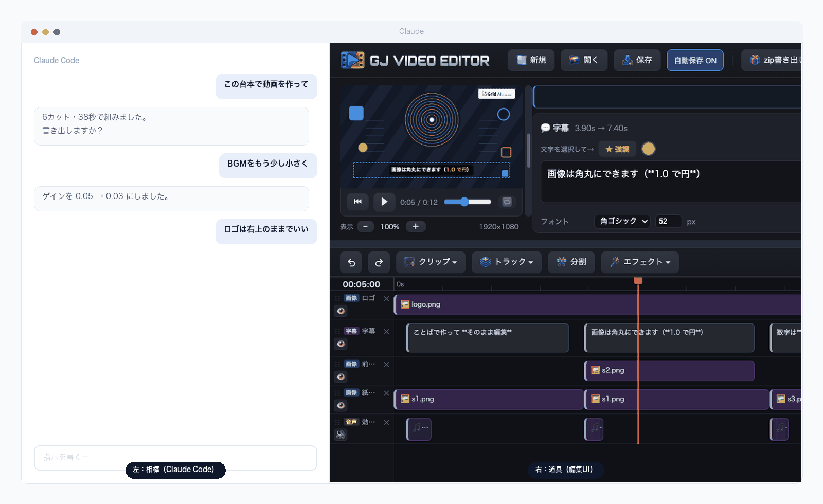The height and width of the screenshot is (504, 823).
Task: Mute the 効… audio track
Action: click(341, 435)
